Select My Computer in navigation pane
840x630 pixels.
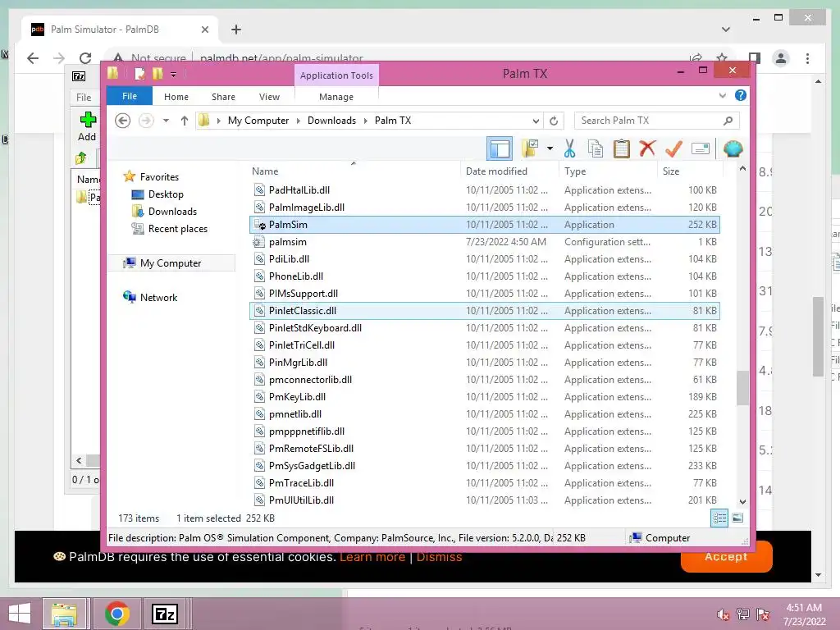coord(171,263)
